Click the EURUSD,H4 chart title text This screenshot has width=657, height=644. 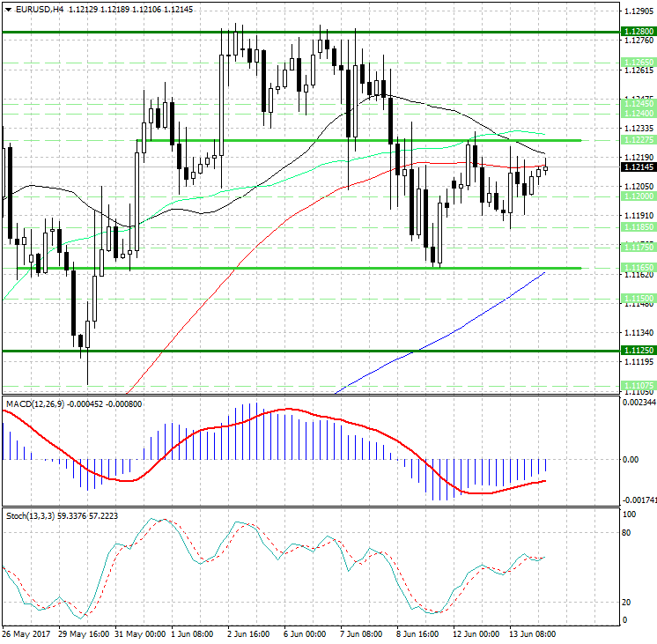click(40, 9)
